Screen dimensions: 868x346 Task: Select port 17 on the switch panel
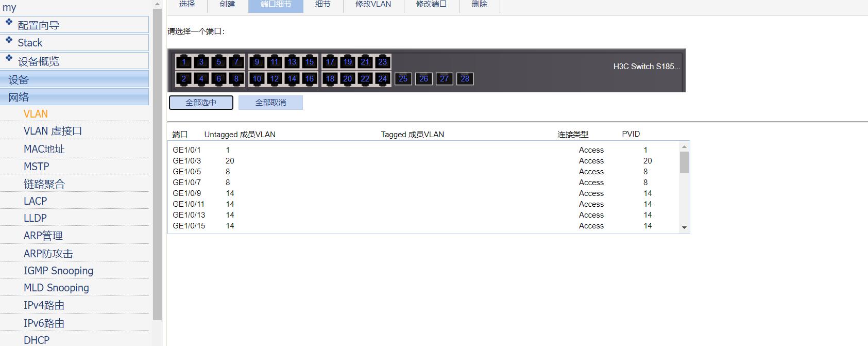click(330, 62)
